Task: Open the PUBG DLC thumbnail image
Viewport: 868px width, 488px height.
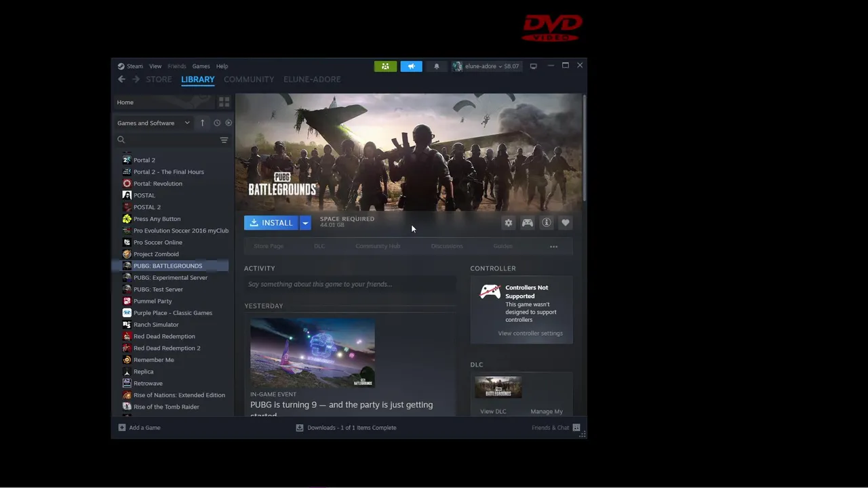Action: pos(498,387)
